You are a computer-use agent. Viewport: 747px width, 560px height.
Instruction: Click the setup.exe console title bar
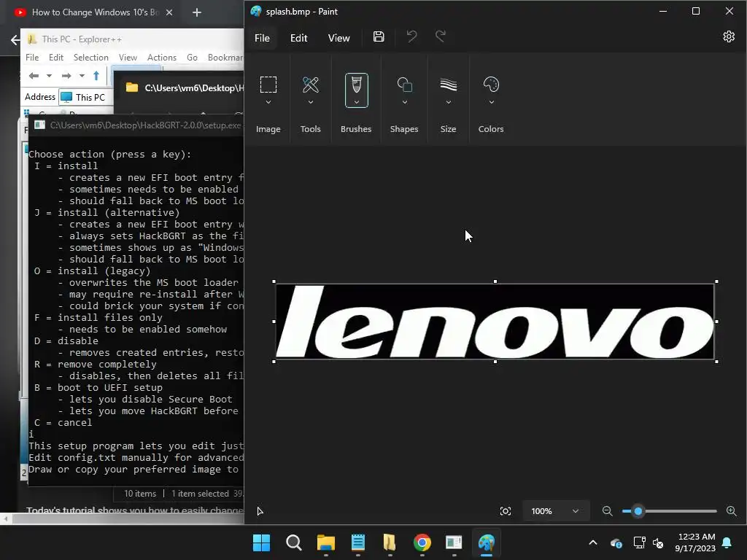[136, 125]
